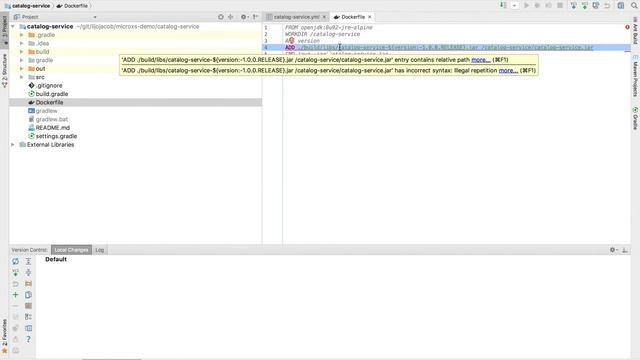Click Collapse All in Version Control toolbar

(28, 272)
